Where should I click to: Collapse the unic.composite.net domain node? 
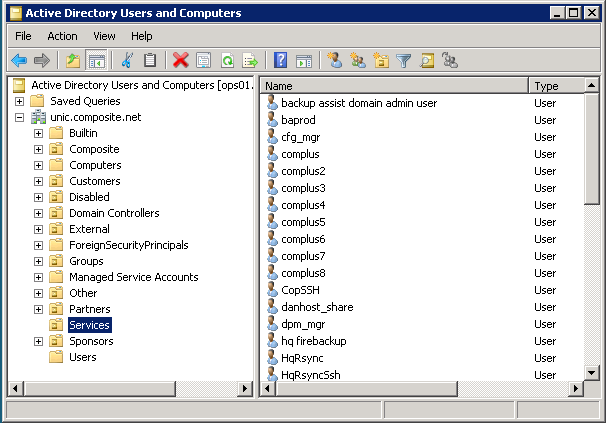click(19, 117)
